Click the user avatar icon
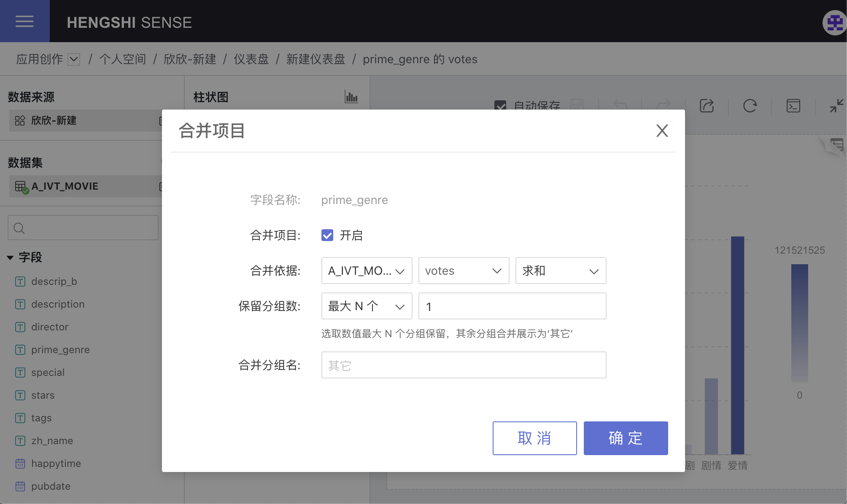 tap(834, 22)
